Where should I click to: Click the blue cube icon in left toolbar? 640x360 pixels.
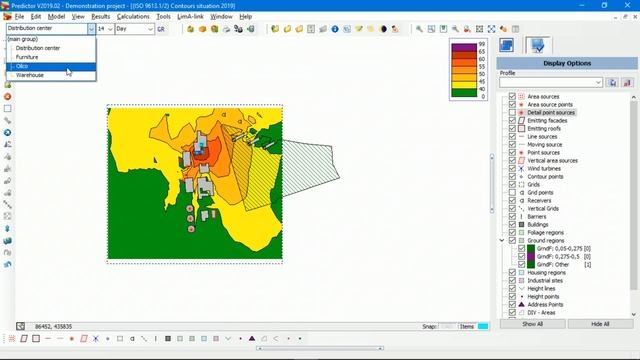[x=7, y=241]
